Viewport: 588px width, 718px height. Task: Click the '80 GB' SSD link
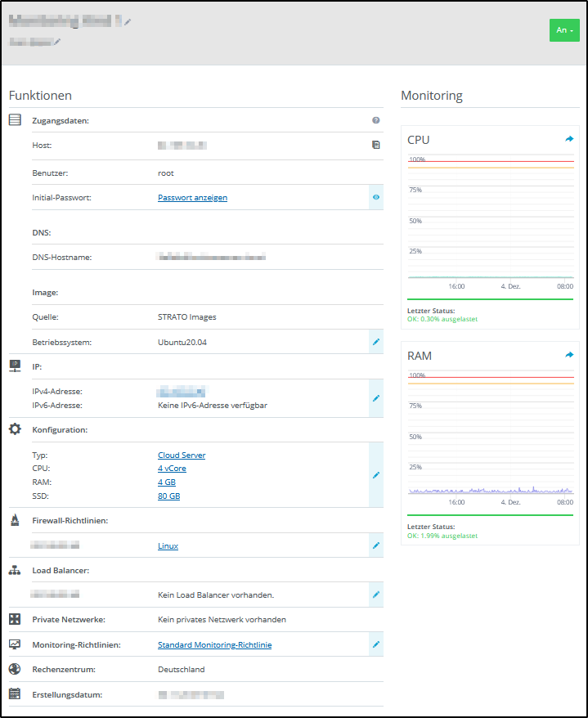[169, 496]
